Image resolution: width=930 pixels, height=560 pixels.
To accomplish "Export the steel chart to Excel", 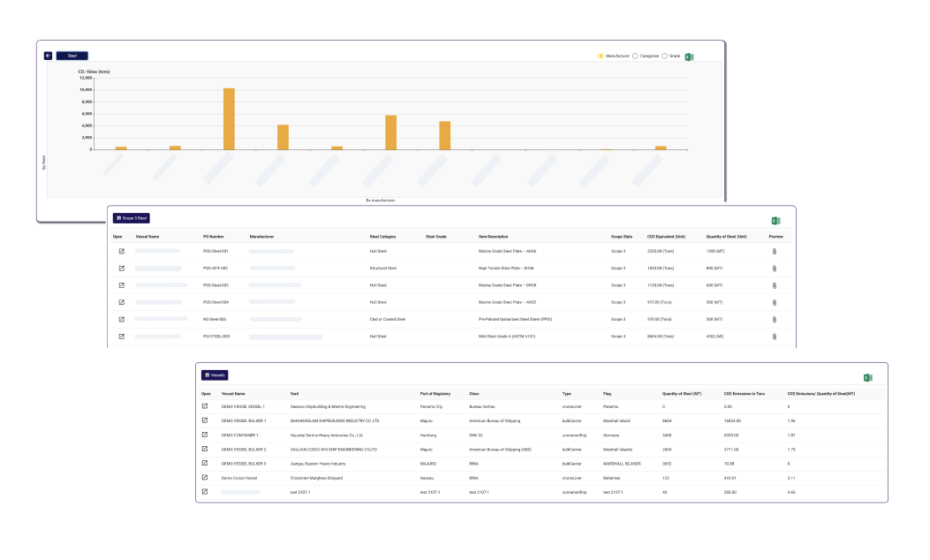I will pos(689,57).
